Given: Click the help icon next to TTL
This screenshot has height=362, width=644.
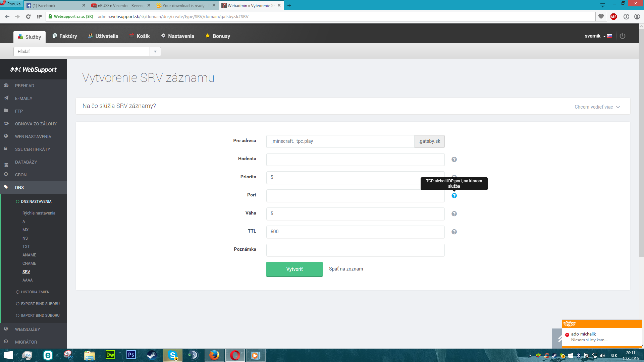Looking at the screenshot, I should click(x=454, y=232).
